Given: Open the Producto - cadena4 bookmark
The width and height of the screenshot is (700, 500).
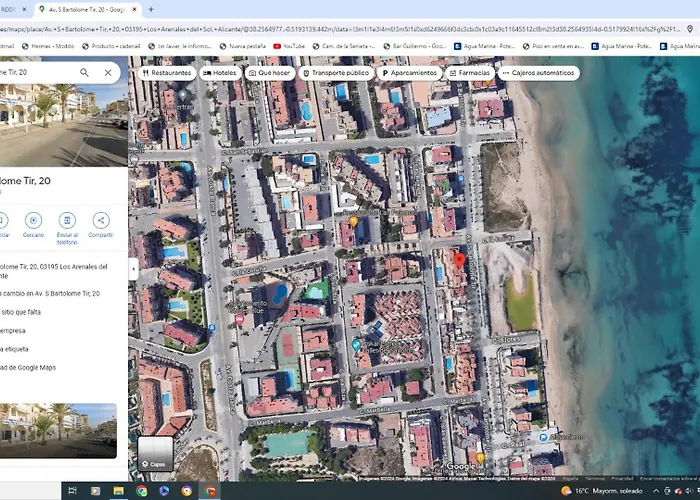Looking at the screenshot, I should click(111, 46).
